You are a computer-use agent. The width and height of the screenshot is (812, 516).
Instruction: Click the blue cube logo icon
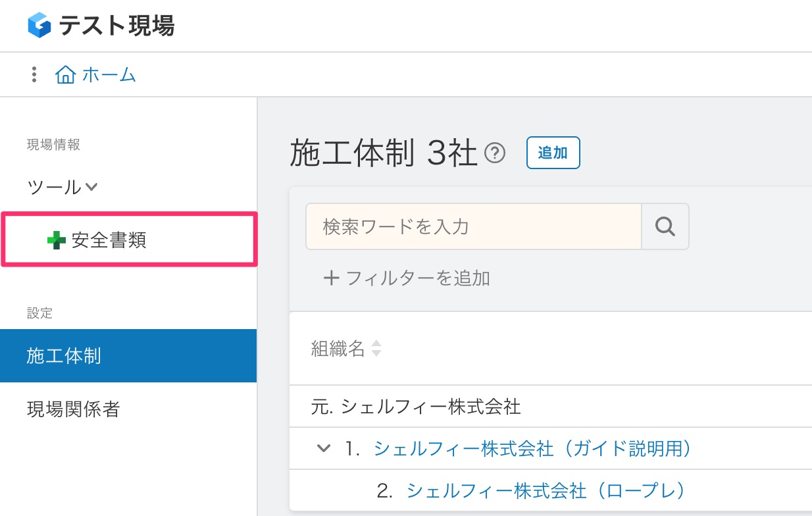pos(39,26)
